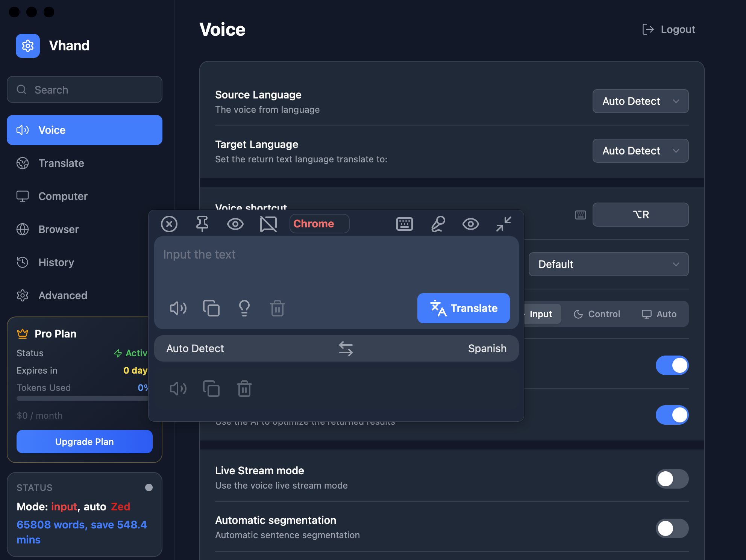Enable Live Stream mode switch

(x=672, y=479)
